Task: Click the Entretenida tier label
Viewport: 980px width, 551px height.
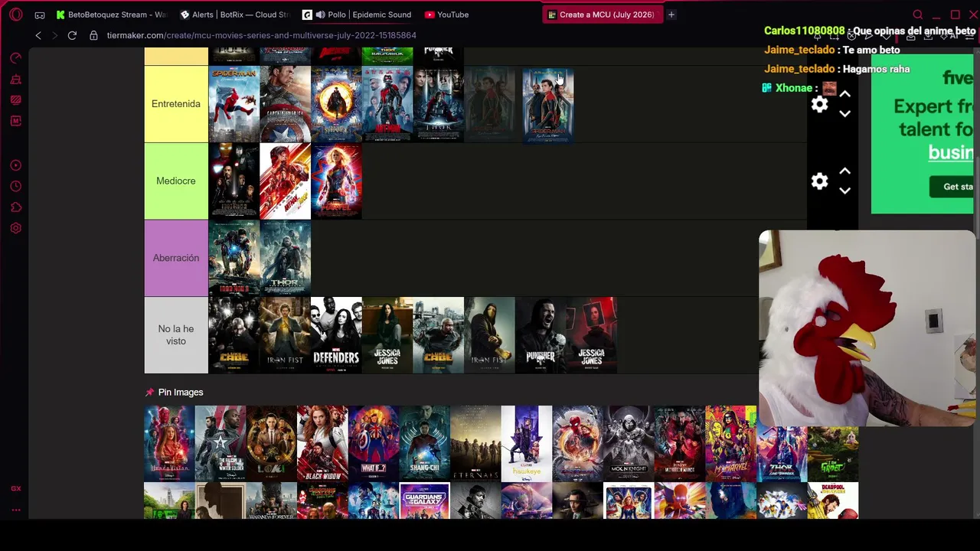Action: pyautogui.click(x=176, y=104)
